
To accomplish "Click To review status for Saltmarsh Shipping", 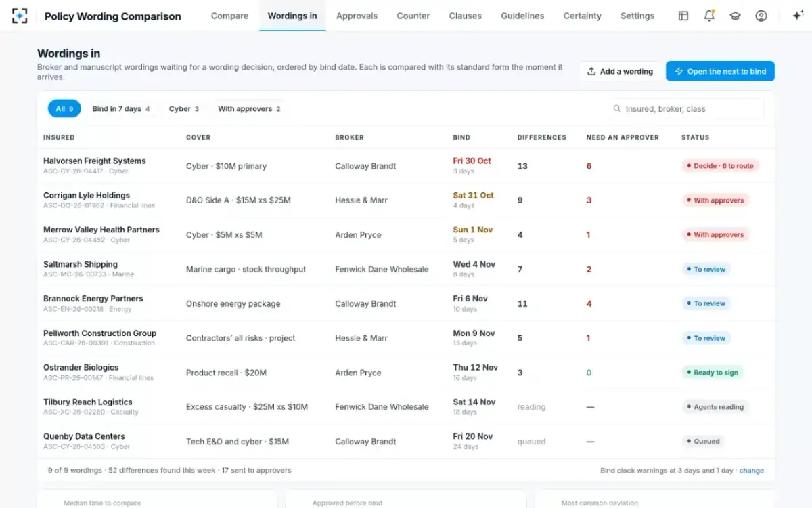I will [706, 269].
